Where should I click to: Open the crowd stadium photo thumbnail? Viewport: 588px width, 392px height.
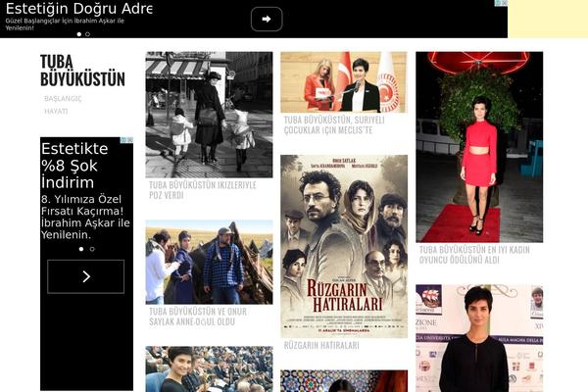coord(210,369)
